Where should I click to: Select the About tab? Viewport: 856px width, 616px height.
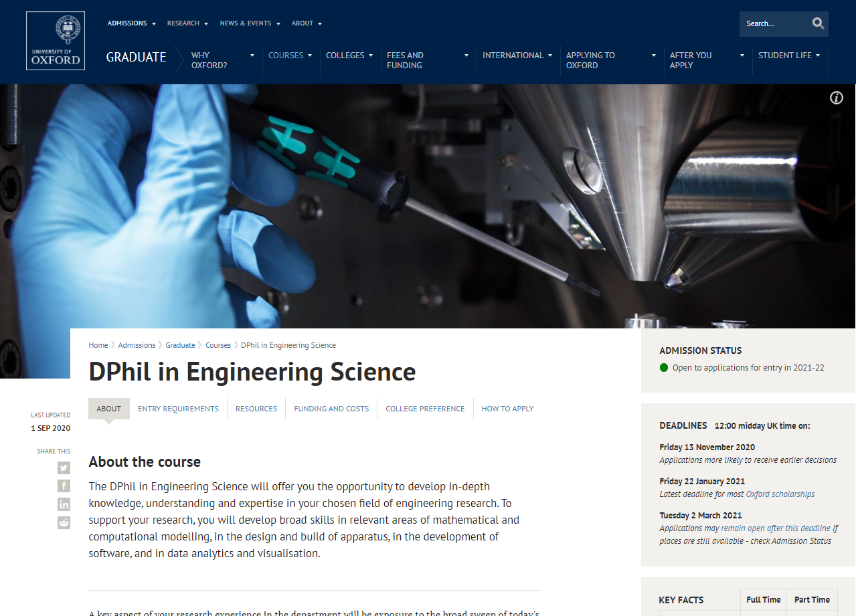point(109,409)
